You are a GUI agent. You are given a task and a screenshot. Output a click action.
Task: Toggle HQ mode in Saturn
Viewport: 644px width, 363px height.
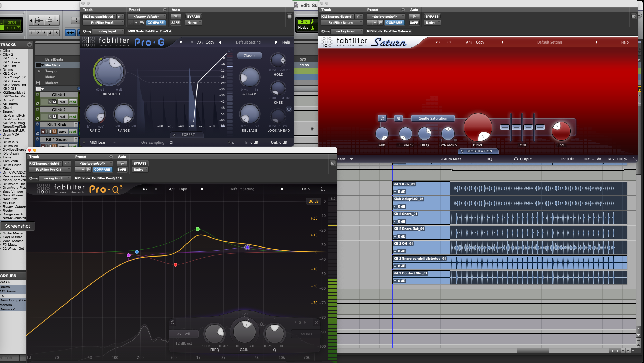(489, 159)
